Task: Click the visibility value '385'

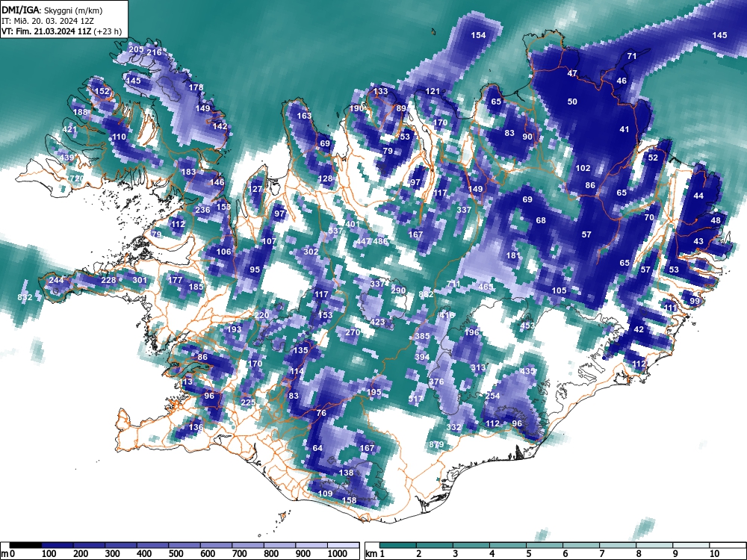Action: click(x=422, y=336)
